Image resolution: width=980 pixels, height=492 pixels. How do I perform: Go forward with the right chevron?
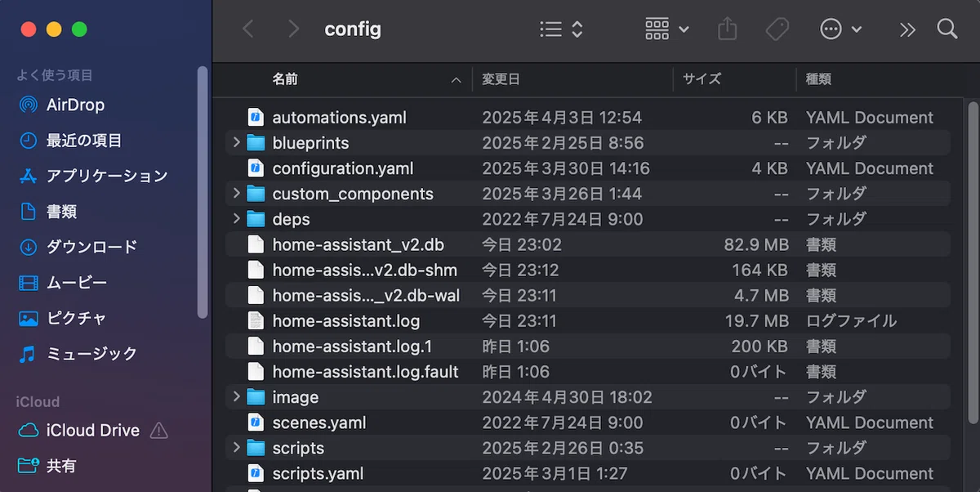point(294,29)
